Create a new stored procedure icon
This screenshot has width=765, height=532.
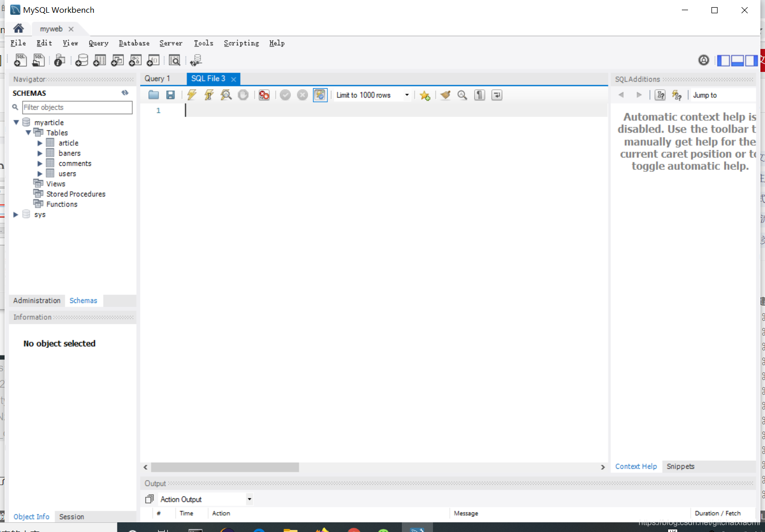point(135,60)
